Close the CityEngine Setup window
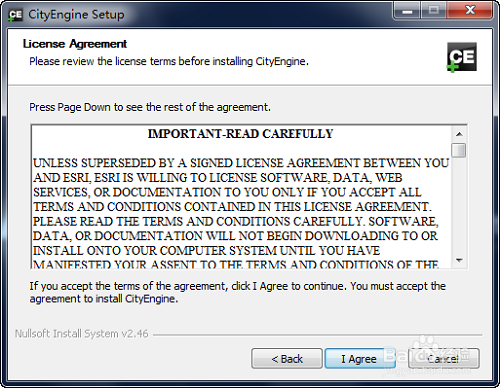The image size is (500, 388). click(x=470, y=11)
